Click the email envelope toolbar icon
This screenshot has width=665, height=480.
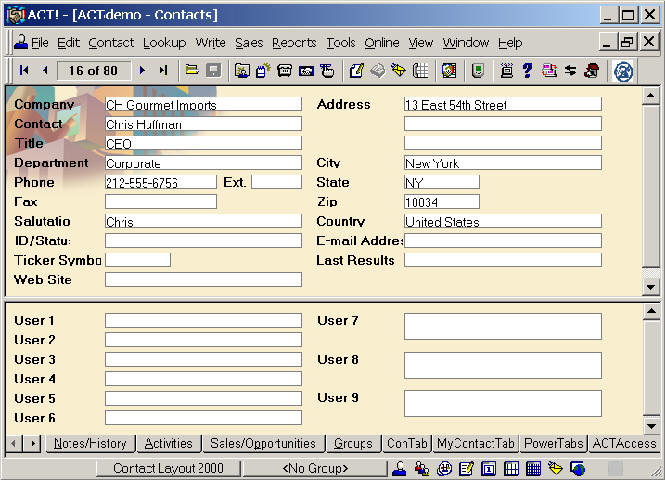tap(399, 70)
